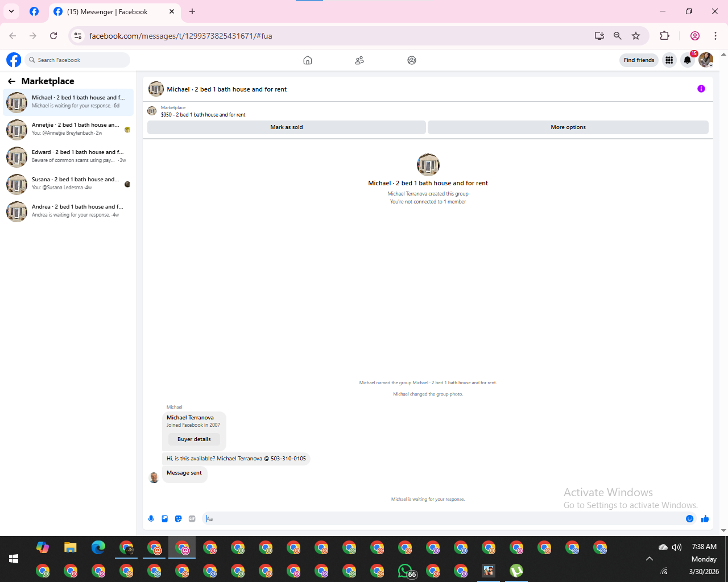Choose a GIF icon in composer
The width and height of the screenshot is (728, 582).
tap(192, 518)
